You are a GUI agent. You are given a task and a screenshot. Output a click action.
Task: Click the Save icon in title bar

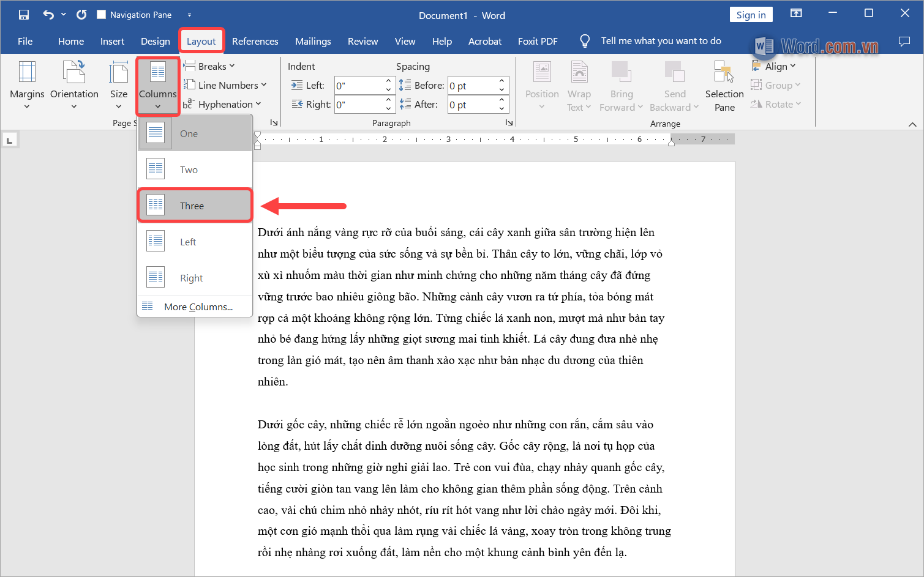point(24,15)
